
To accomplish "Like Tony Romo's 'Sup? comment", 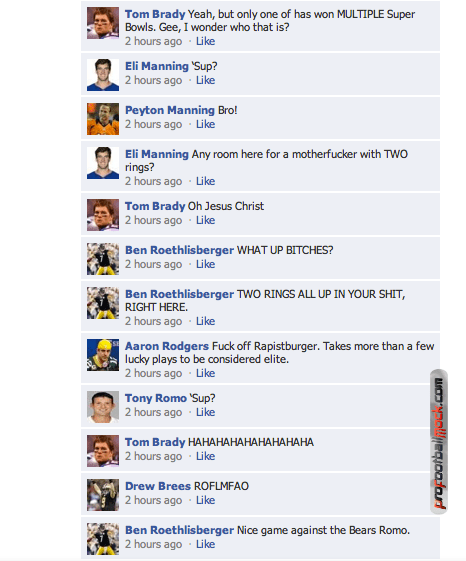I will (x=205, y=412).
